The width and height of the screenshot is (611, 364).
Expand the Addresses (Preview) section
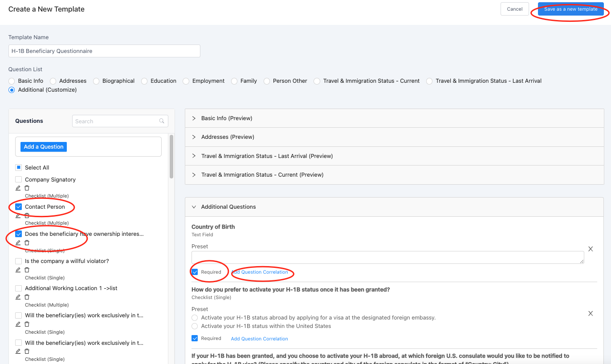coord(395,137)
